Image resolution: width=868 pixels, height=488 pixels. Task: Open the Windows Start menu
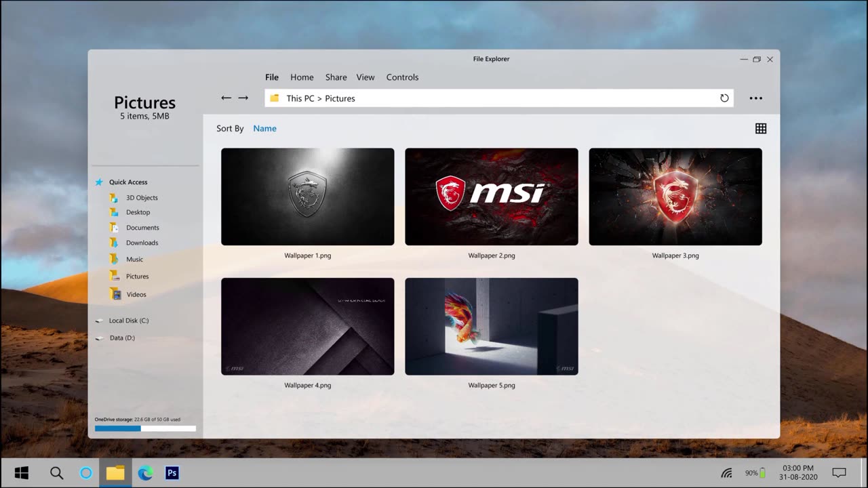[x=22, y=473]
